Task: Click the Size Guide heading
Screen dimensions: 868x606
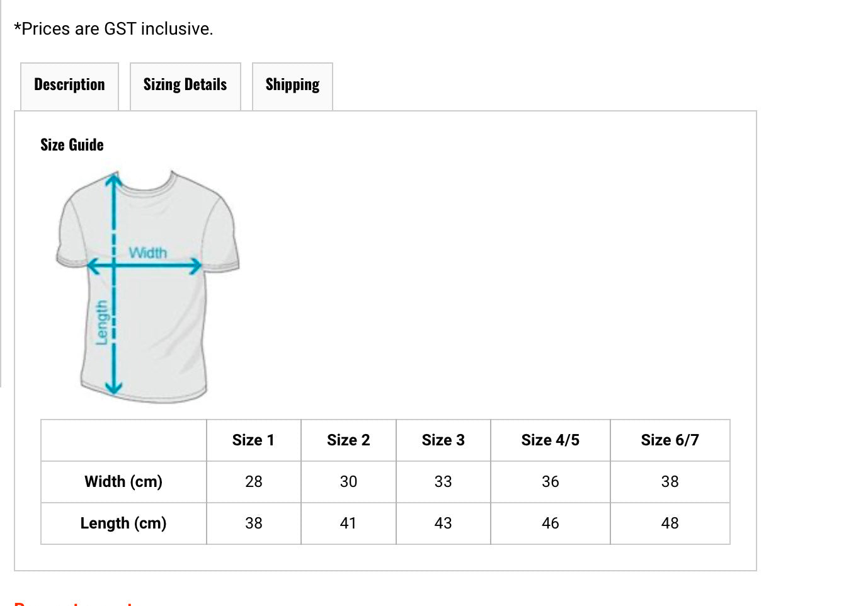Action: tap(72, 145)
